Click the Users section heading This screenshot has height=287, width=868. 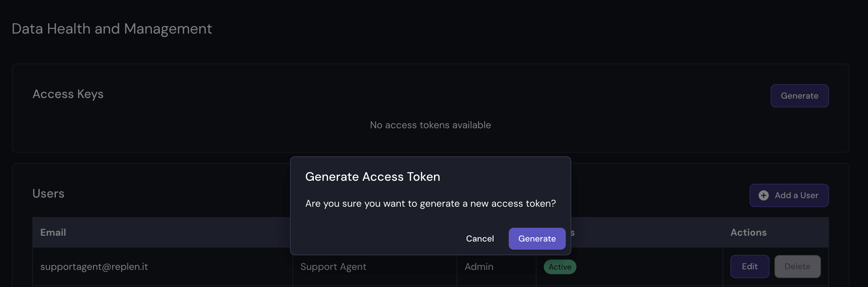(48, 194)
